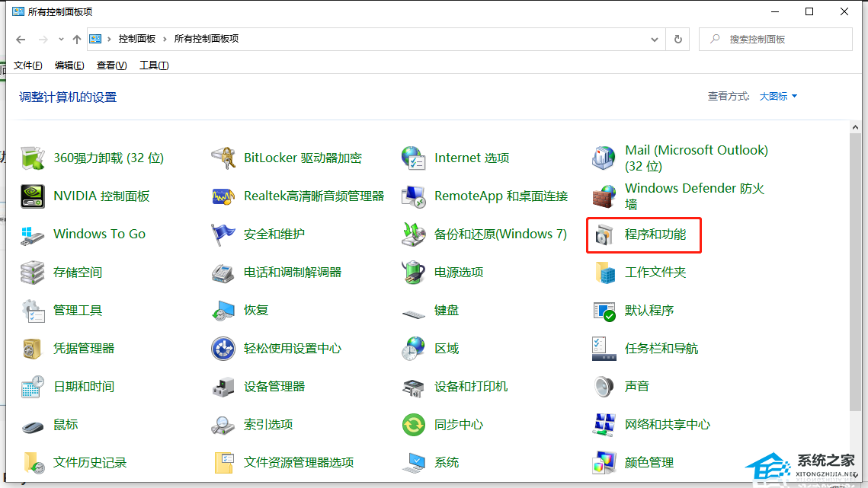Open the 默认程序 icon
The height and width of the screenshot is (488, 868).
(604, 311)
